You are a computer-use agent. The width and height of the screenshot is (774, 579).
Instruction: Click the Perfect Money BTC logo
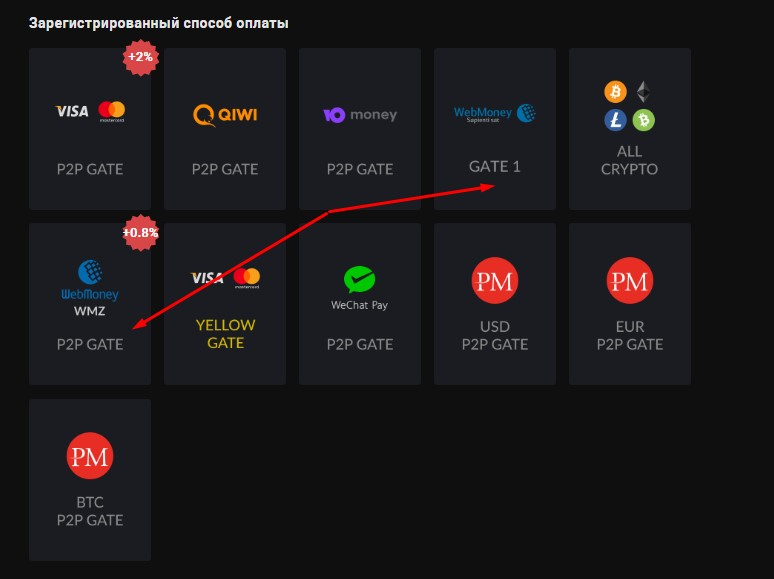(89, 457)
